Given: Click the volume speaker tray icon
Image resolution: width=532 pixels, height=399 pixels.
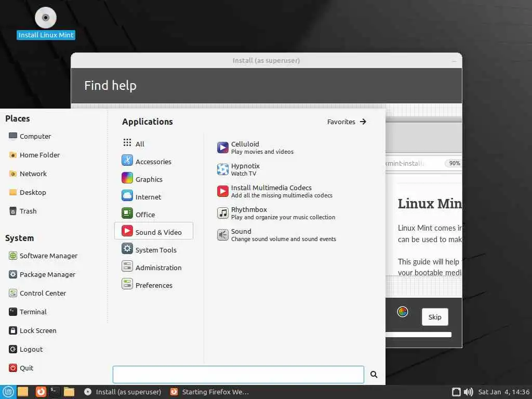Looking at the screenshot, I should [468, 392].
